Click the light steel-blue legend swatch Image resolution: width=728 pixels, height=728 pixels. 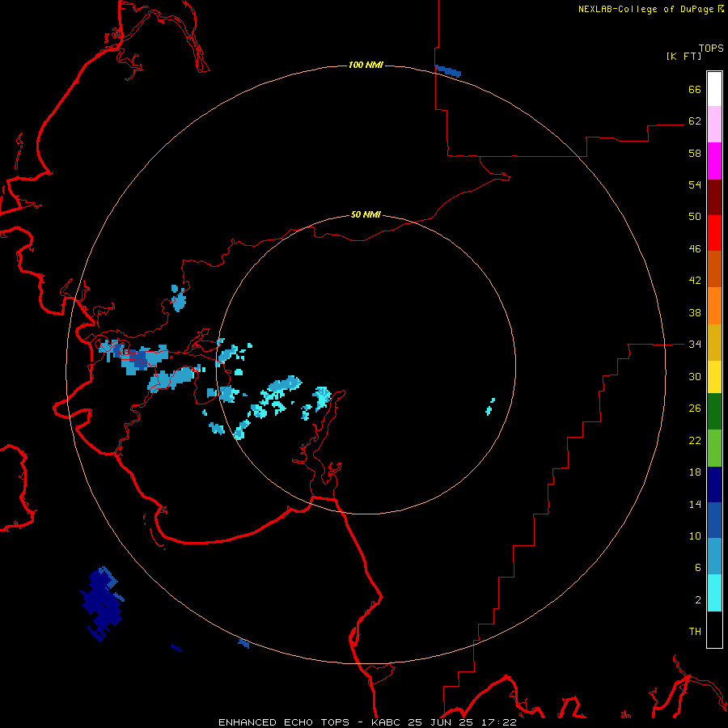coord(714,557)
